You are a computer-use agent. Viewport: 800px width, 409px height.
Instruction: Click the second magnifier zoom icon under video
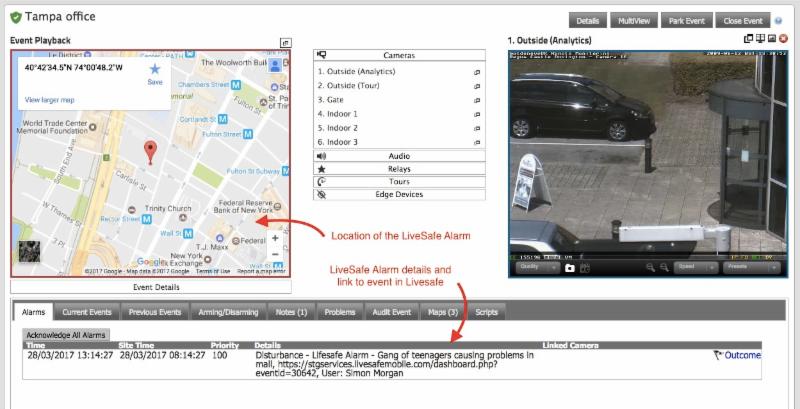pos(664,268)
